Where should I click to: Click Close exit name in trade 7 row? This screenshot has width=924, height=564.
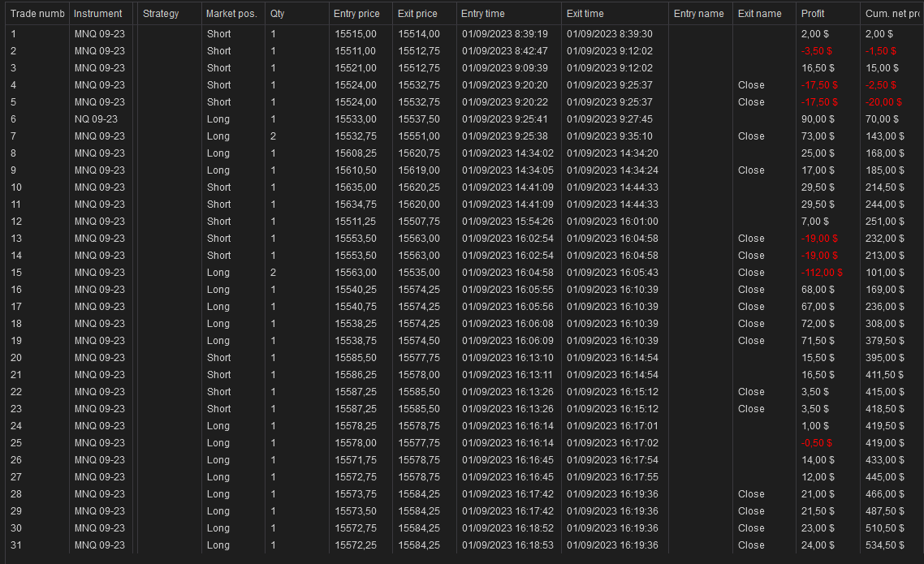point(751,136)
